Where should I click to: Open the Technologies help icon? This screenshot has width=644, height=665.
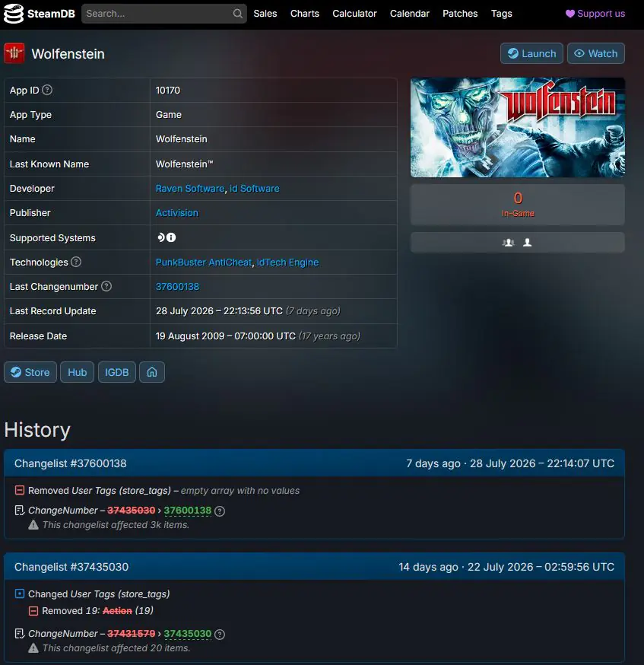point(76,262)
